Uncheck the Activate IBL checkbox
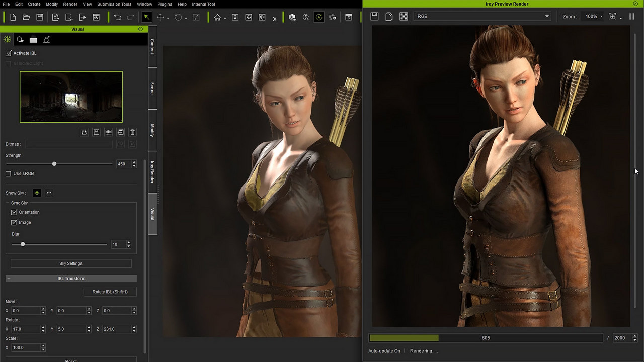644x362 pixels. point(8,53)
